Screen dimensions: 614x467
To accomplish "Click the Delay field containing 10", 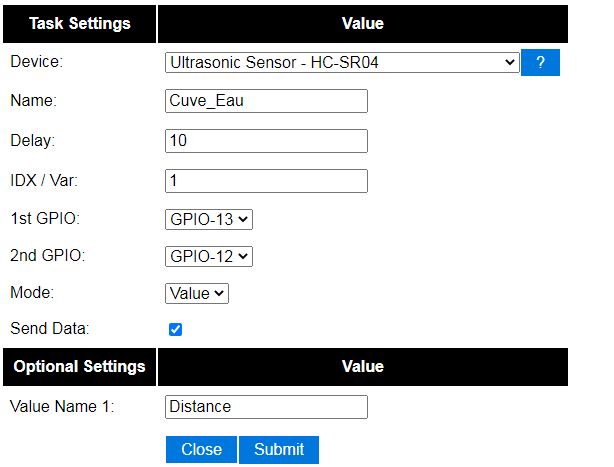I will (x=266, y=141).
